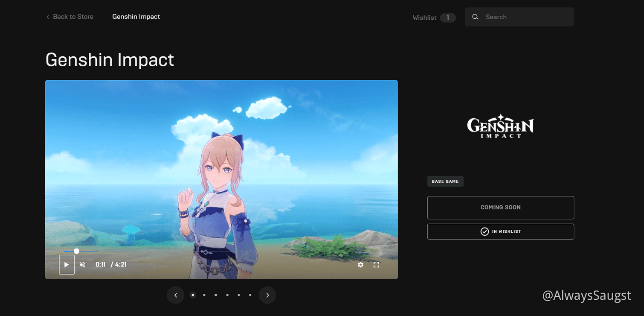Select the third carousel dot
This screenshot has height=316, width=644.
215,295
